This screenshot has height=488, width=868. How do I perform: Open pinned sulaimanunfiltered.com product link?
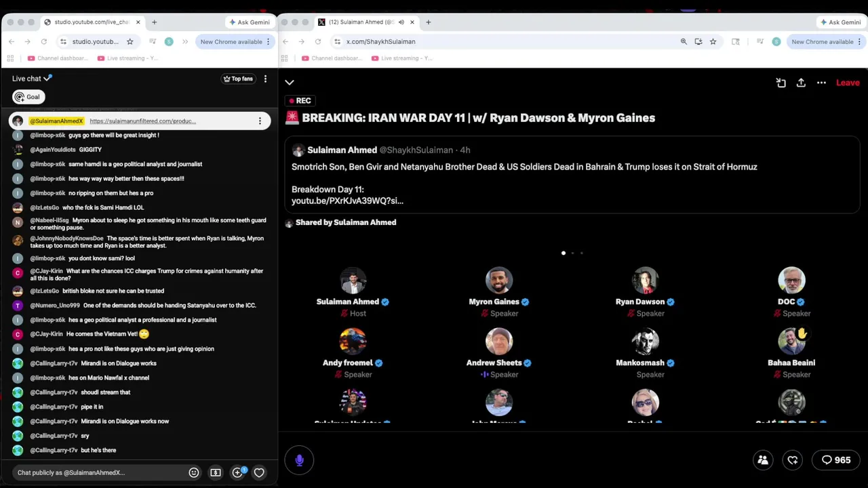[143, 121]
